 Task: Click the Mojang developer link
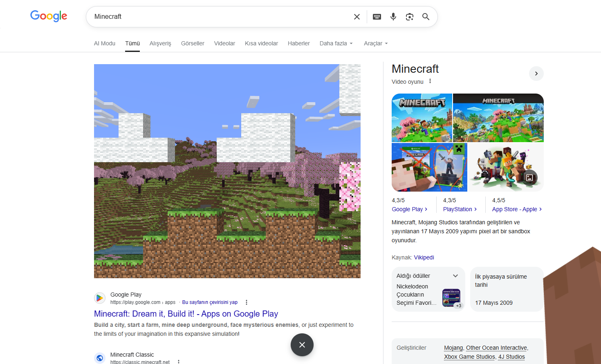(453, 348)
